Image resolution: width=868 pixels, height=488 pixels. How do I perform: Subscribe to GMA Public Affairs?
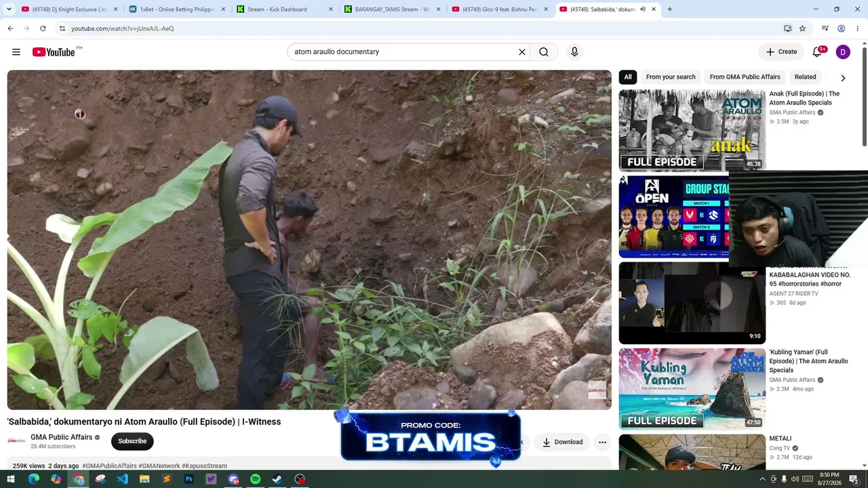(132, 441)
